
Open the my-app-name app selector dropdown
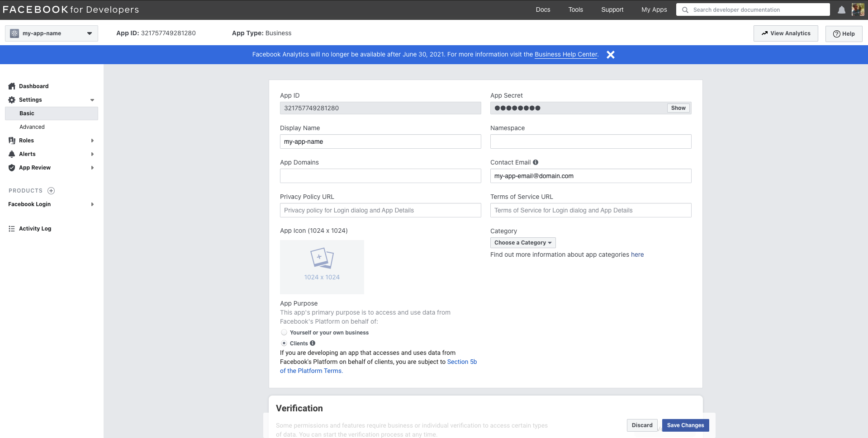click(x=52, y=33)
